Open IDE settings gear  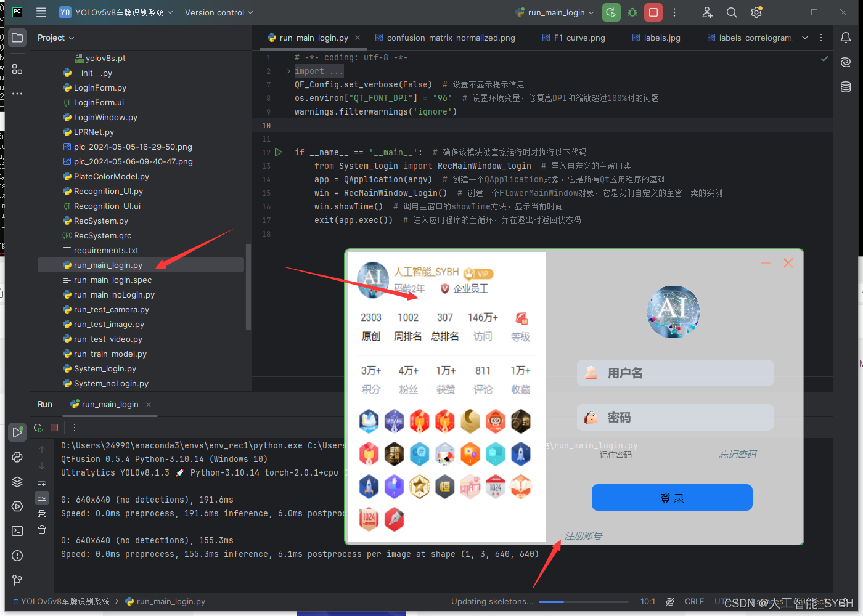click(756, 12)
